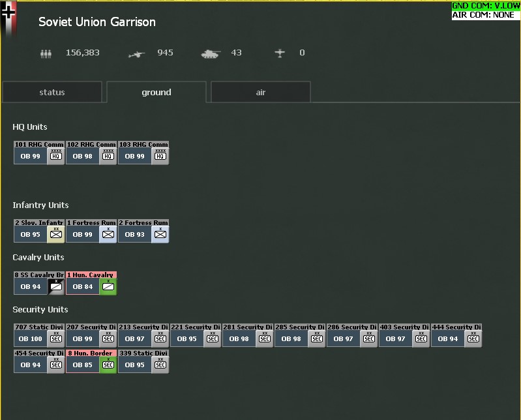Click the Infantry Units heading
The image size is (521, 420).
tap(40, 205)
